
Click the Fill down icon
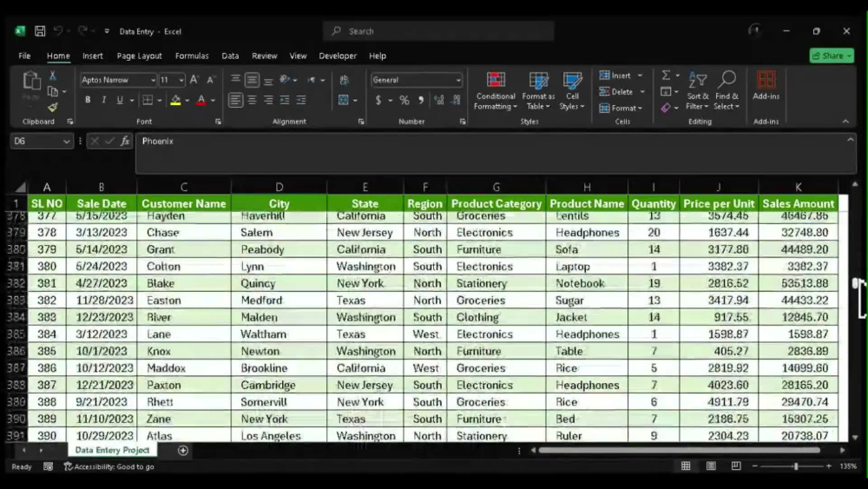[666, 91]
